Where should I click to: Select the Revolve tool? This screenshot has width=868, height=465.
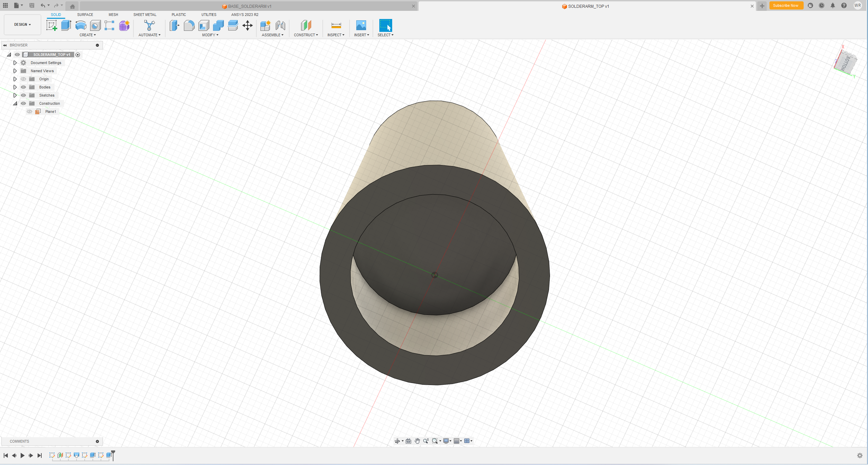click(81, 25)
